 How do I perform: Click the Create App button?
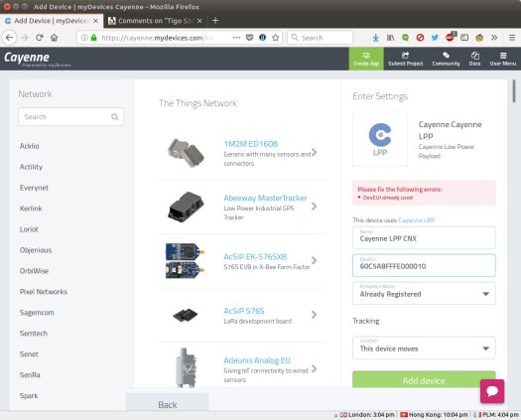tap(366, 59)
